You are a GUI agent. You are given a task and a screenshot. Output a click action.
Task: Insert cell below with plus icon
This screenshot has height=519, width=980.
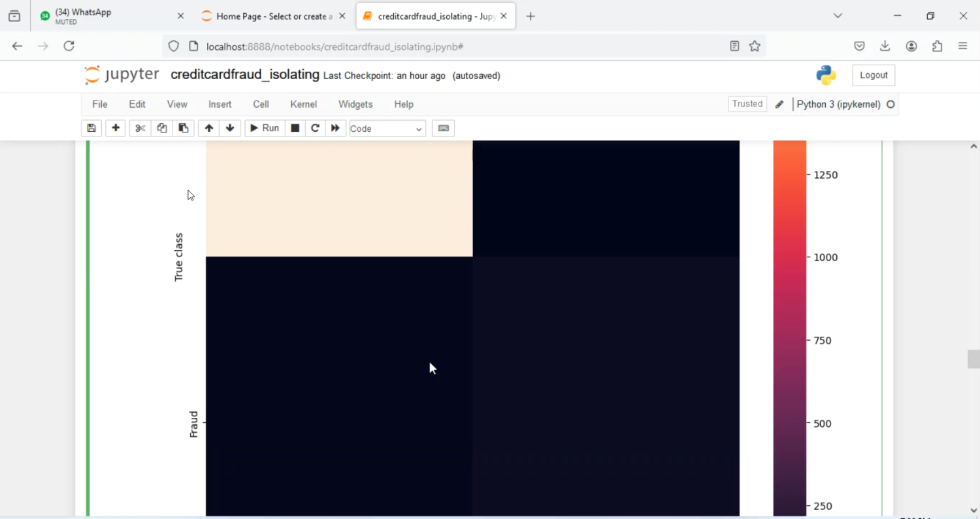pos(116,129)
